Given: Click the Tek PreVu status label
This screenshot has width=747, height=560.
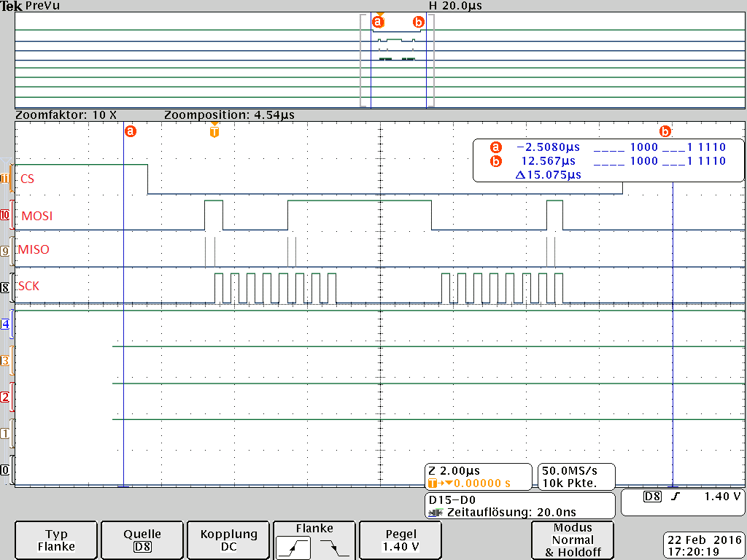Looking at the screenshot, I should pyautogui.click(x=30, y=6).
